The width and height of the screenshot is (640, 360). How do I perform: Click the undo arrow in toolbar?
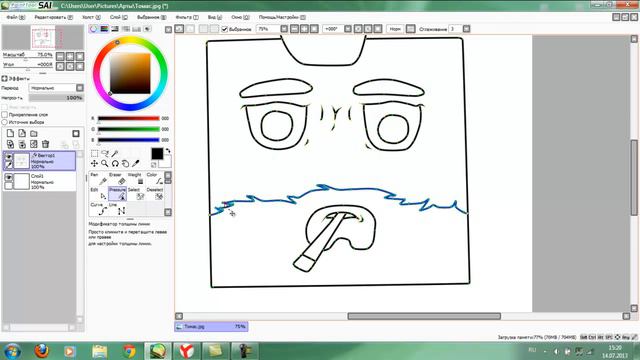(x=179, y=29)
